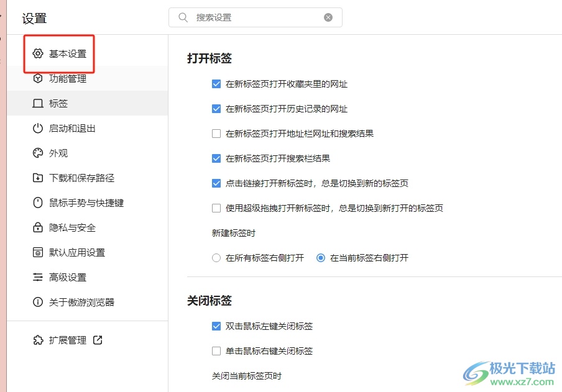Open 外观 appearance settings

click(x=58, y=153)
